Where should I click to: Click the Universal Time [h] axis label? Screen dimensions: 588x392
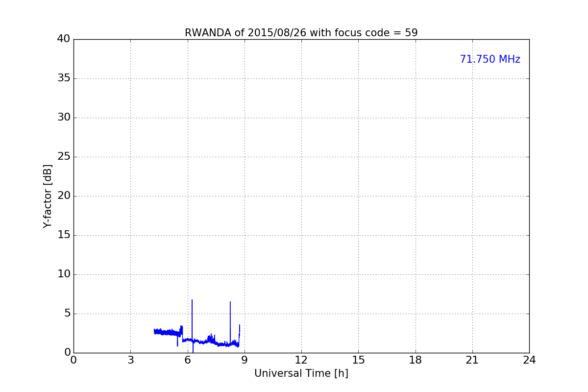tap(301, 373)
